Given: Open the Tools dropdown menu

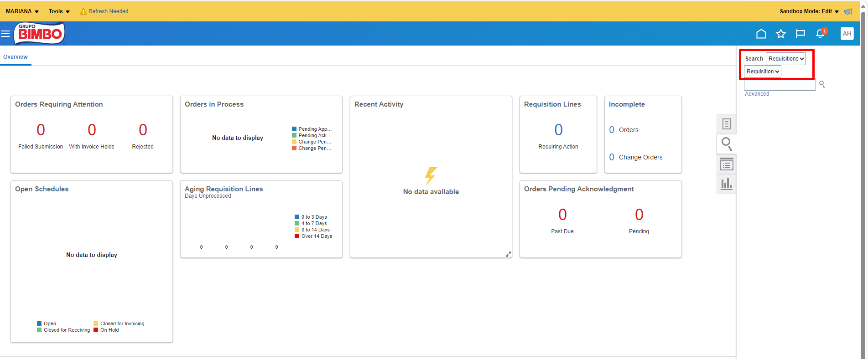Looking at the screenshot, I should pyautogui.click(x=59, y=11).
